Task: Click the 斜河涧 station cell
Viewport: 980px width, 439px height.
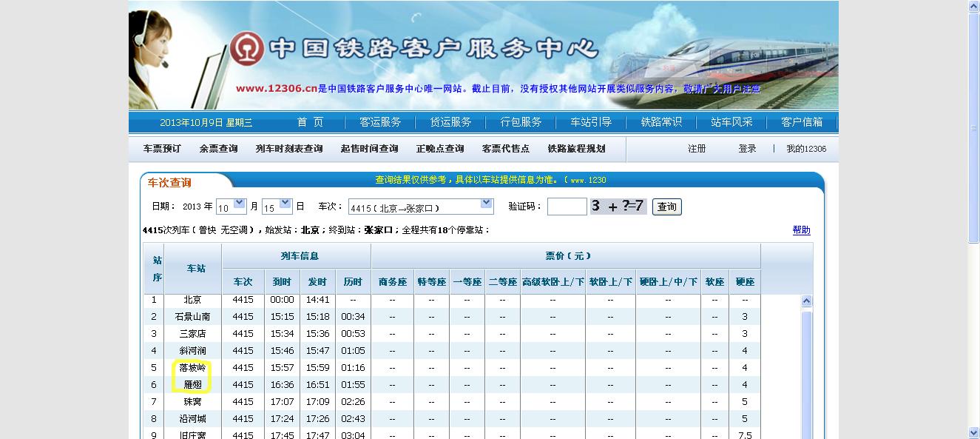Action: click(x=192, y=351)
